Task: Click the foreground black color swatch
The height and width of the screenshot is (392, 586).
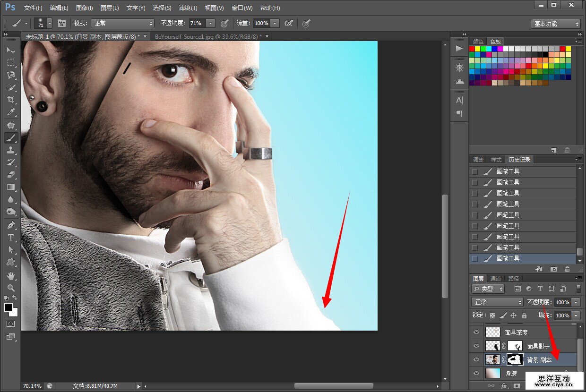Action: (x=9, y=307)
